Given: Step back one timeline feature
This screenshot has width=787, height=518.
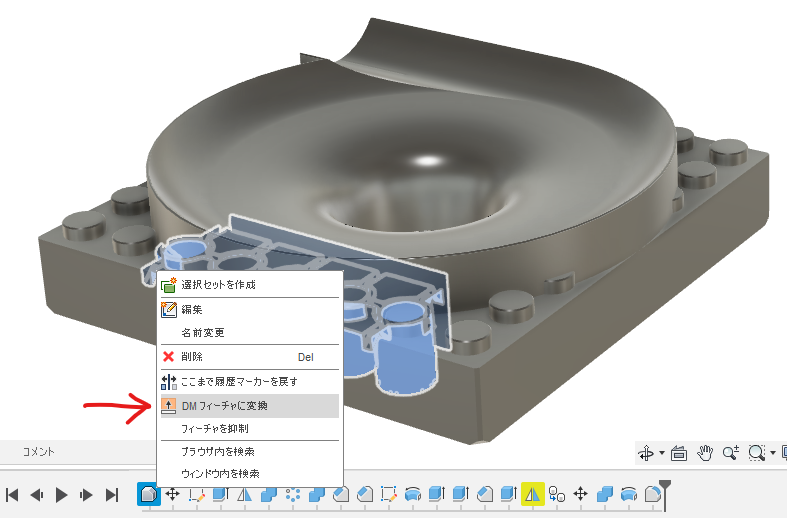Looking at the screenshot, I should pos(37,494).
